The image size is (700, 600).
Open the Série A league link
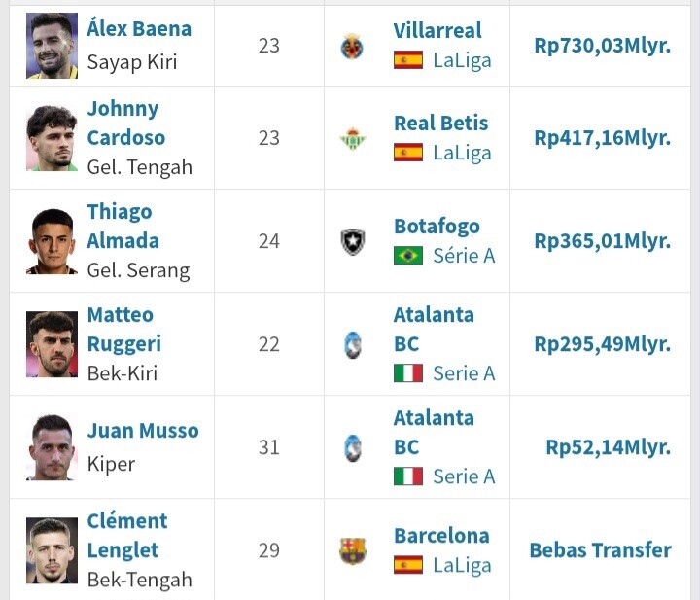tap(464, 256)
